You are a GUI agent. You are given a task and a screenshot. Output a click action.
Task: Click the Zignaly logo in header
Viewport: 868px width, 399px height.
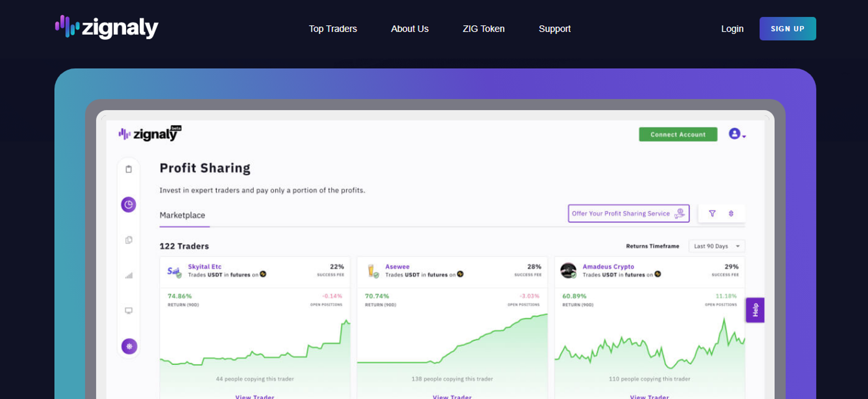tap(107, 27)
